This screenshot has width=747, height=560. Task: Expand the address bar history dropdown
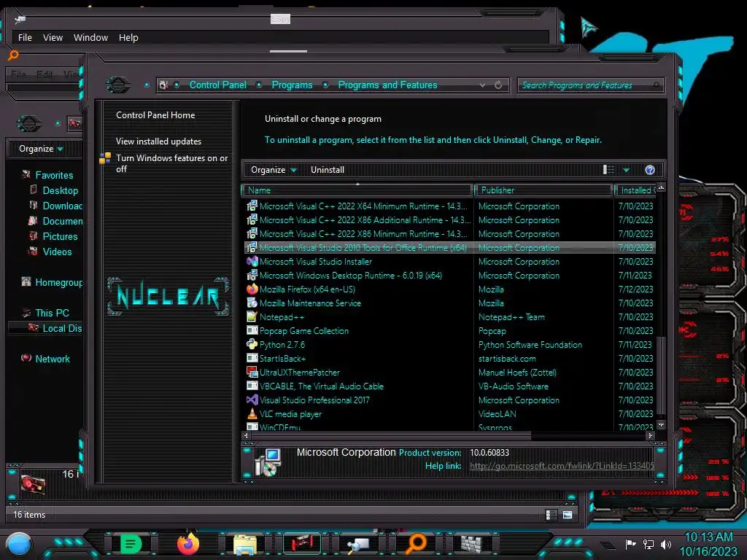[483, 85]
